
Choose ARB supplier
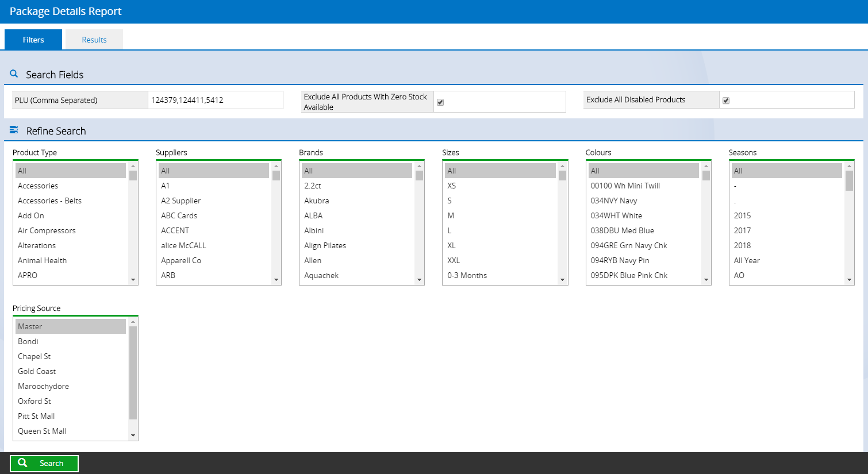pos(214,275)
